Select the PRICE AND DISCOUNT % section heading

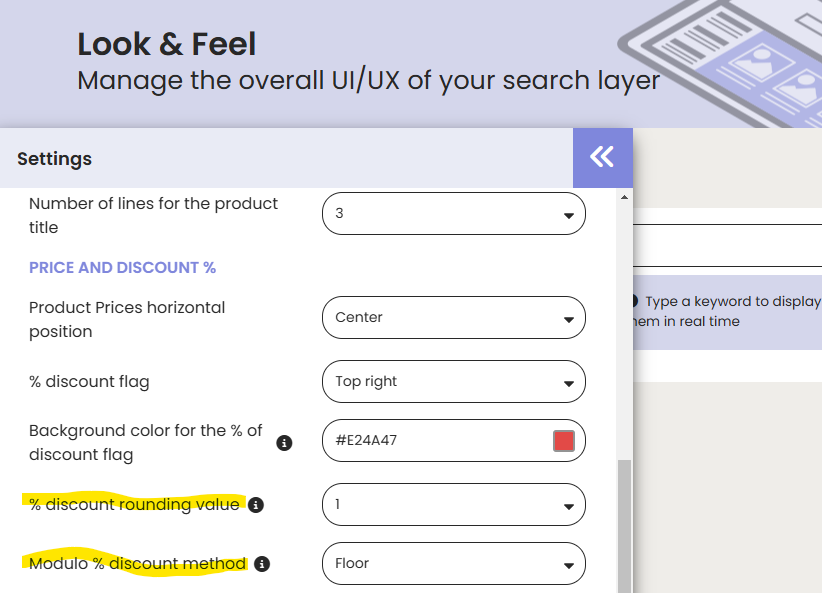pyautogui.click(x=122, y=268)
